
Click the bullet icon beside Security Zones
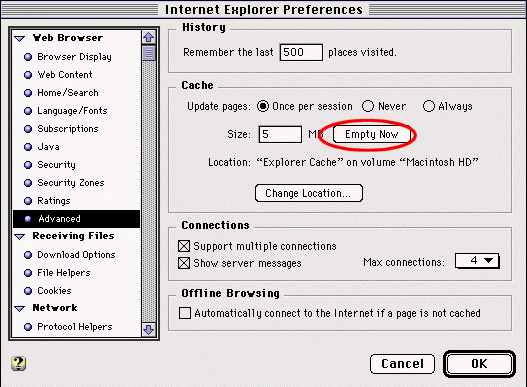(x=28, y=183)
